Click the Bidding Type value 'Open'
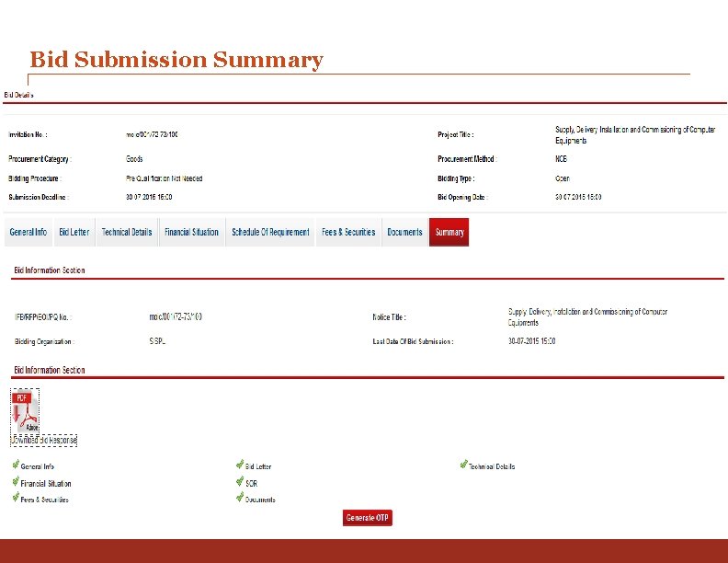728x563 pixels. 563,178
